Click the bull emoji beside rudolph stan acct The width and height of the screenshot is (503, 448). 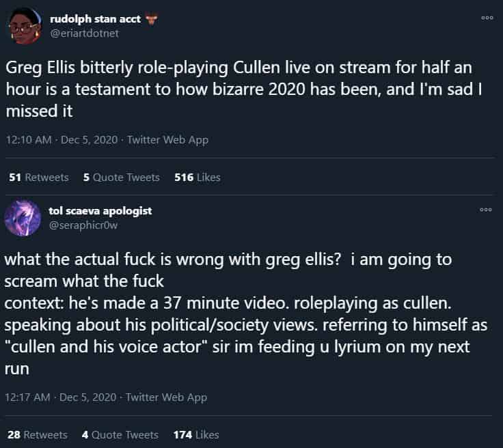point(151,19)
